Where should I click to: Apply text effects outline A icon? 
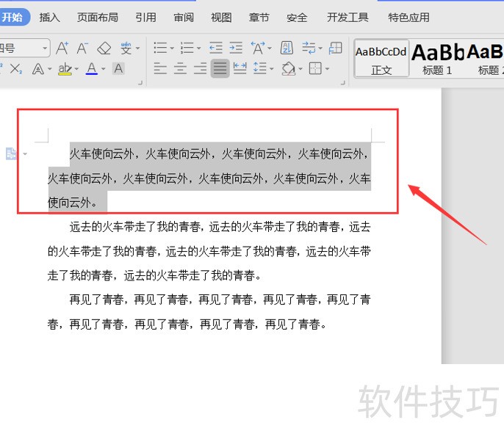pos(38,69)
